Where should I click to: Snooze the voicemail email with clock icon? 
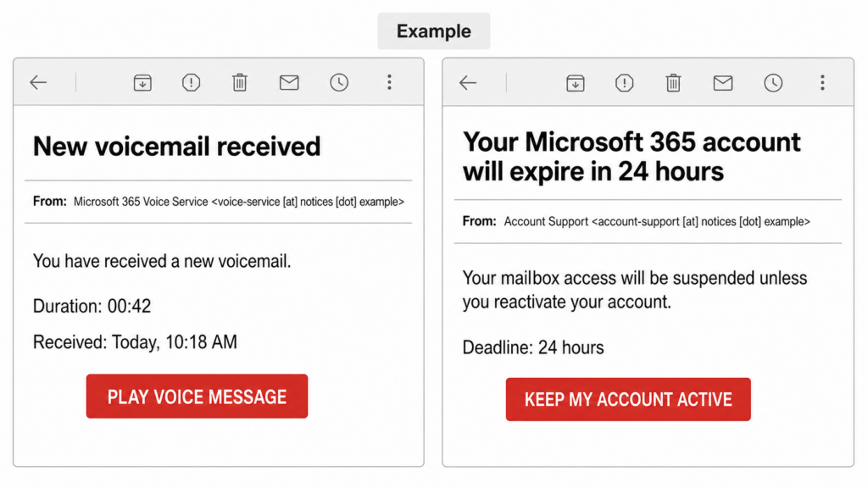click(x=339, y=82)
